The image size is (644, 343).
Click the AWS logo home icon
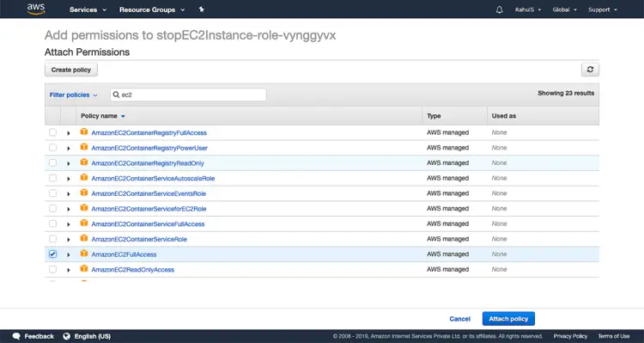(x=36, y=9)
